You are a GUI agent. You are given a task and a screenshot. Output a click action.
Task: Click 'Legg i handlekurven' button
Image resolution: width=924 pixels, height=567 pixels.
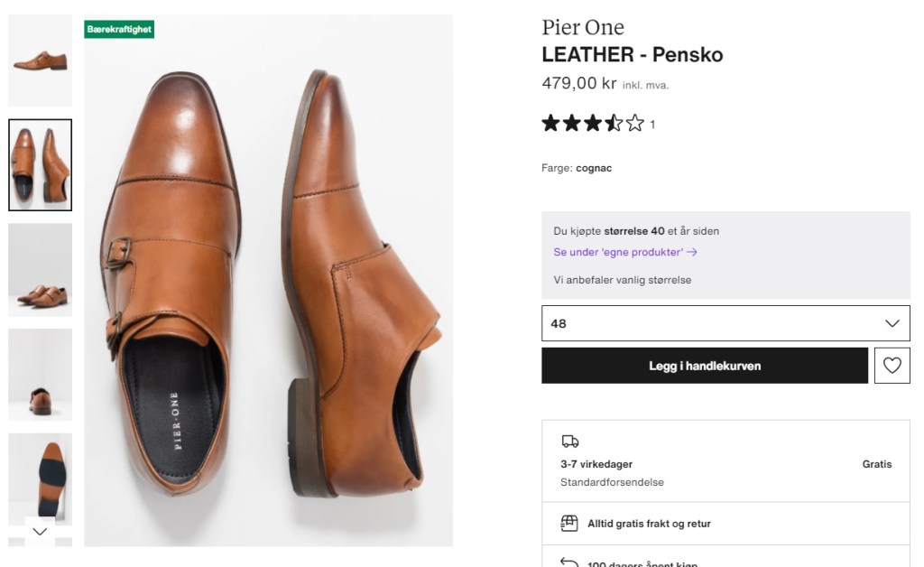[x=704, y=366]
